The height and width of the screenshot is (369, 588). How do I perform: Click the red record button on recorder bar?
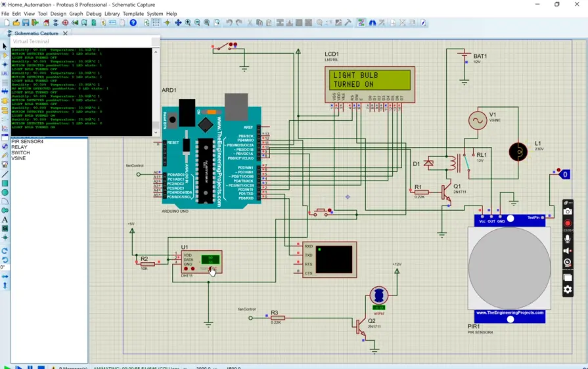point(568,224)
